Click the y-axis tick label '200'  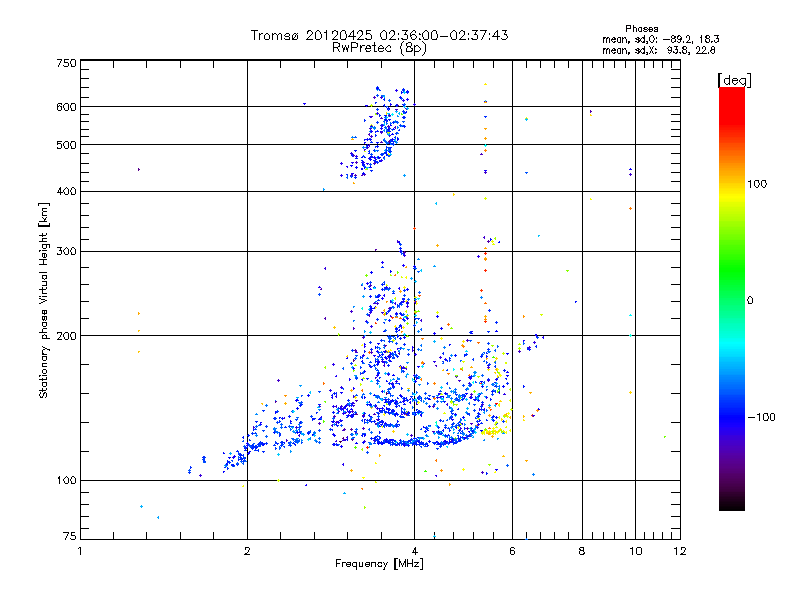pyautogui.click(x=66, y=336)
